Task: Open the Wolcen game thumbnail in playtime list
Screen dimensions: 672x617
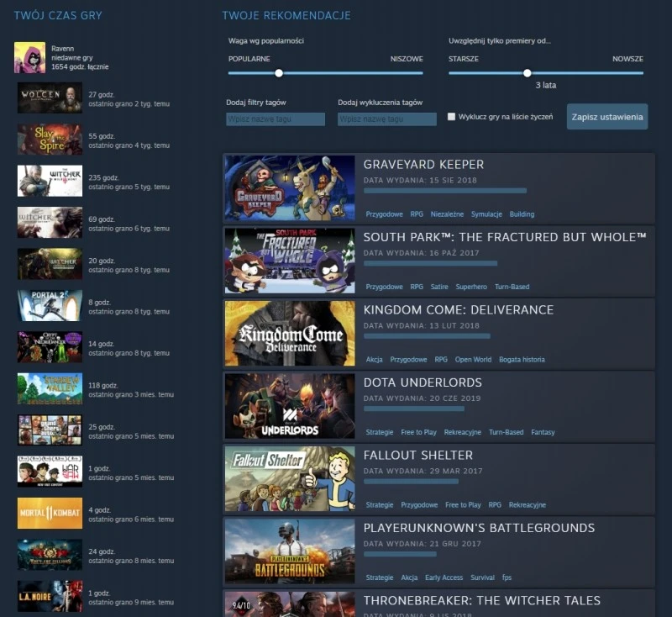Action: click(x=50, y=98)
